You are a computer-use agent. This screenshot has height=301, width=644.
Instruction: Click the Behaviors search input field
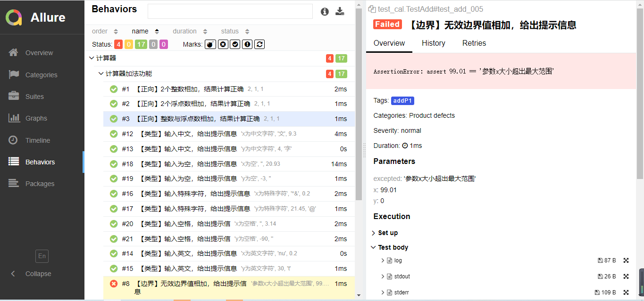(230, 11)
